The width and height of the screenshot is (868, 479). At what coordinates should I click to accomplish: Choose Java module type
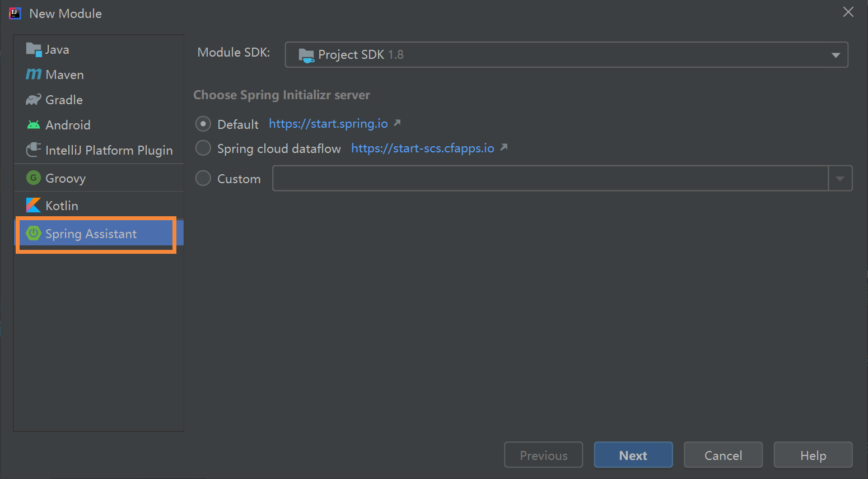[x=99, y=50]
